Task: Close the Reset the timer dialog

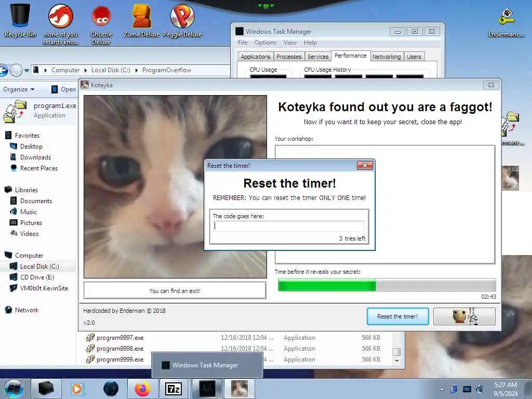Action: tap(365, 165)
